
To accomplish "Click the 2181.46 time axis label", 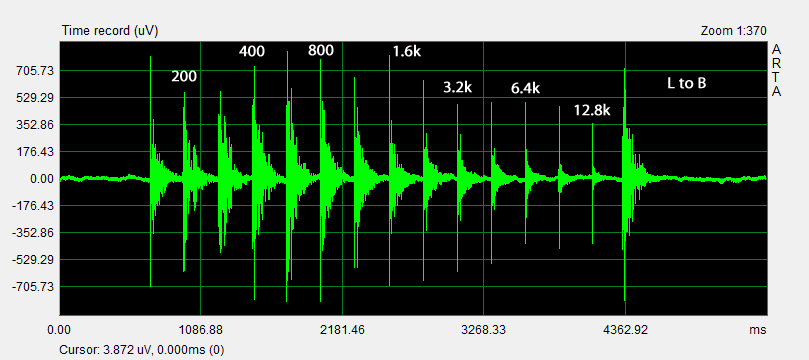I will tap(342, 330).
